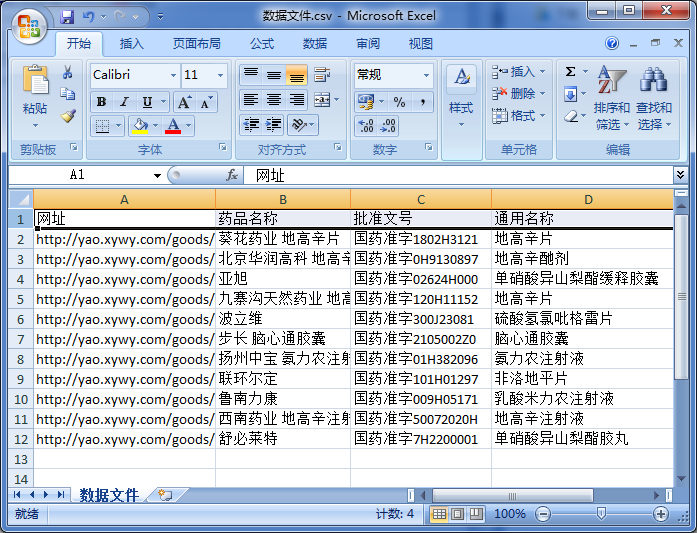The image size is (697, 533).
Task: Open the number format 常规 dropdown
Action: [426, 75]
